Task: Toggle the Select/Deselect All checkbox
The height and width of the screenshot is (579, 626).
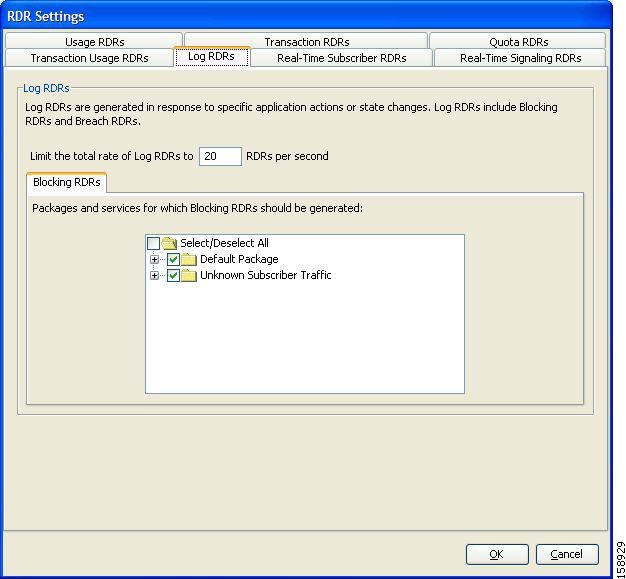Action: tap(153, 243)
